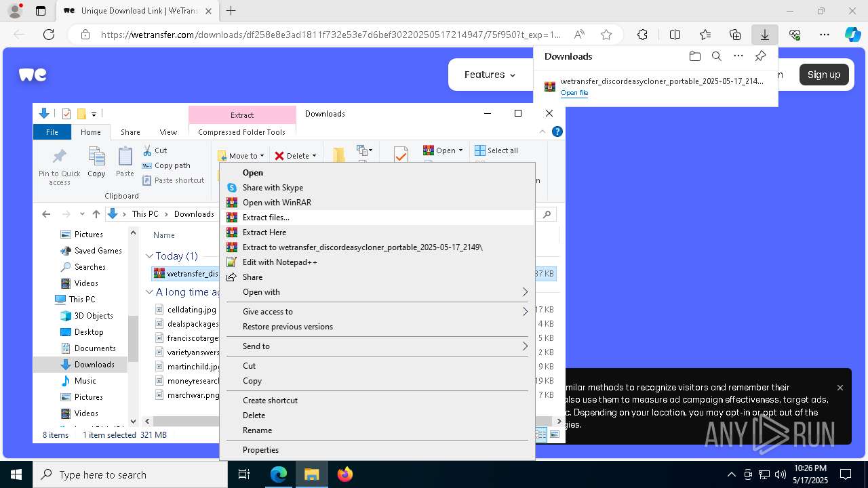The width and height of the screenshot is (868, 488).
Task: Click the Task View taskbar icon
Action: (x=244, y=474)
